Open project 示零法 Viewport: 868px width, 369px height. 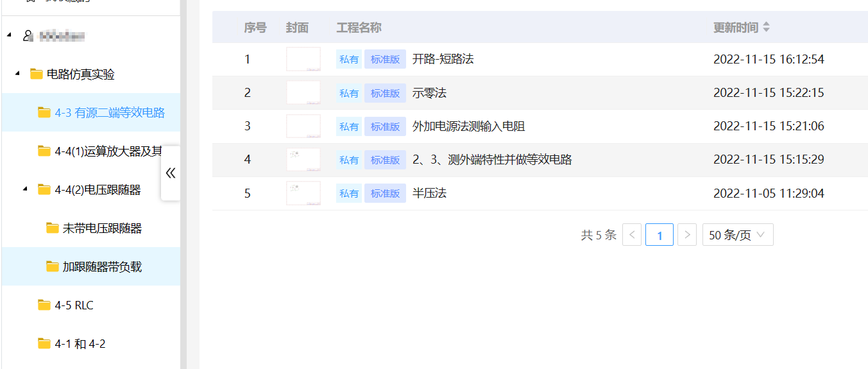[429, 93]
